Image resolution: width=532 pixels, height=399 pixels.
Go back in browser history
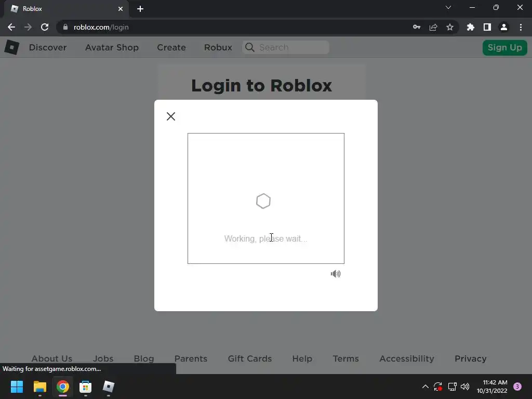click(x=11, y=27)
